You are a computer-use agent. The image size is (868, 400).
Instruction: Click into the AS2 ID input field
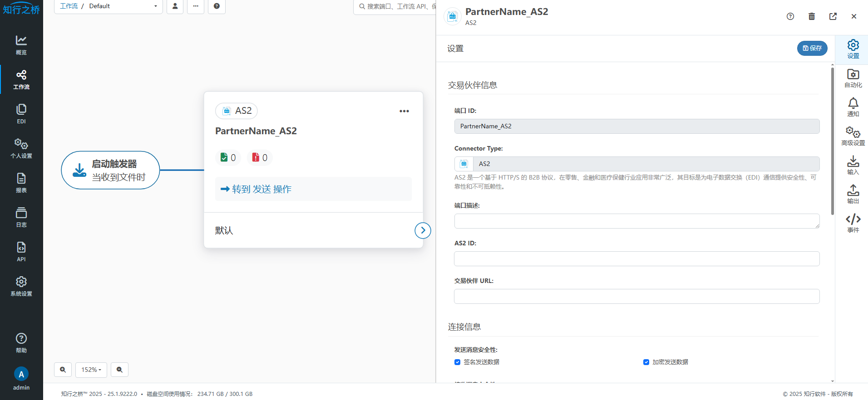(636, 259)
